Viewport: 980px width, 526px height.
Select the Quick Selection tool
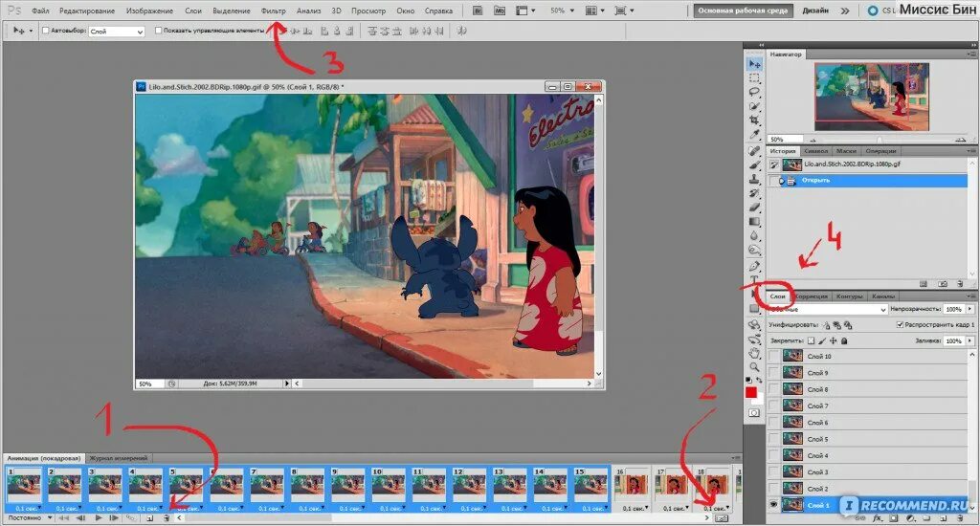[x=754, y=105]
